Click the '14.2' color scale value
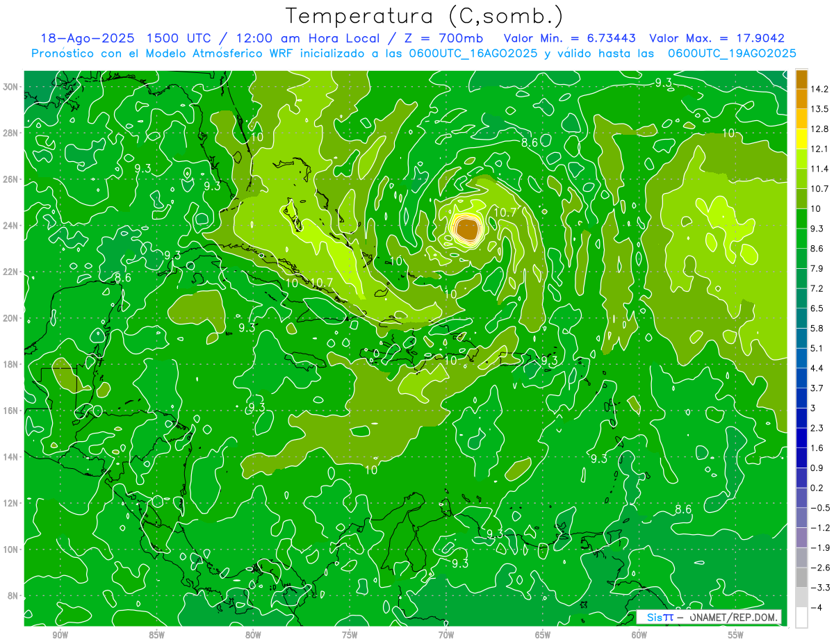The image size is (834, 644). point(819,89)
